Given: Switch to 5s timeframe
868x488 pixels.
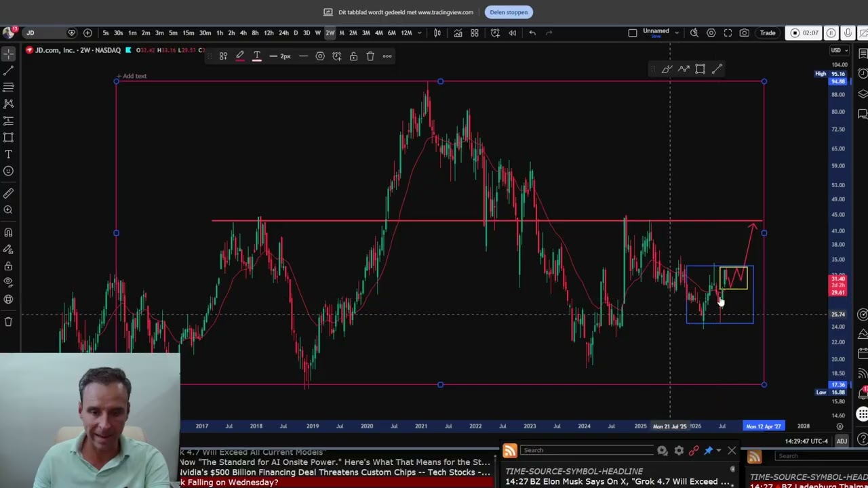Looking at the screenshot, I should click(x=106, y=33).
